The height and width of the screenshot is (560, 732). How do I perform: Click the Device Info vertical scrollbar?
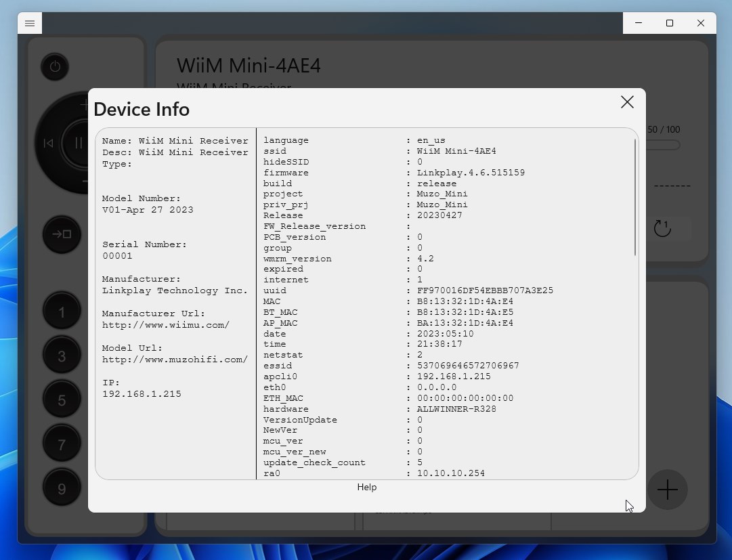pyautogui.click(x=635, y=198)
